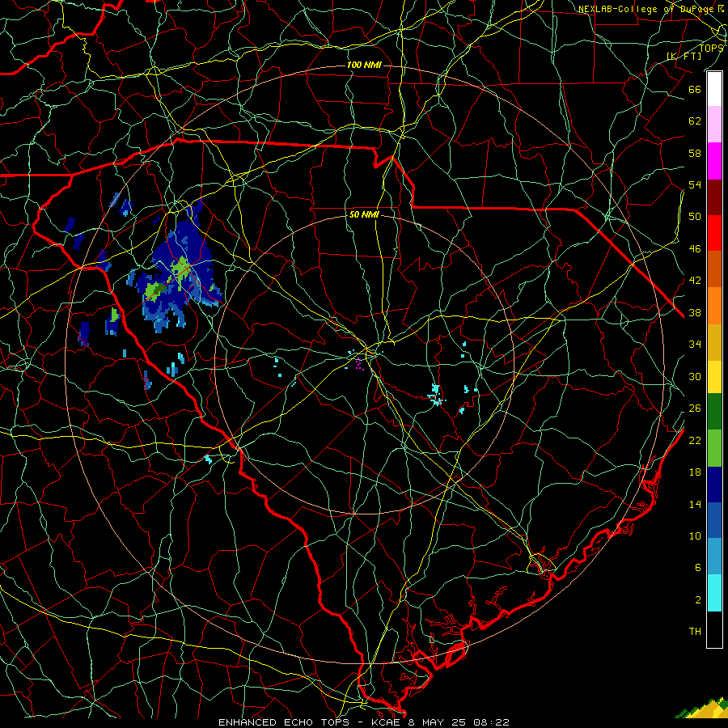Click the legend value "42"
The width and height of the screenshot is (728, 728).
(x=695, y=281)
